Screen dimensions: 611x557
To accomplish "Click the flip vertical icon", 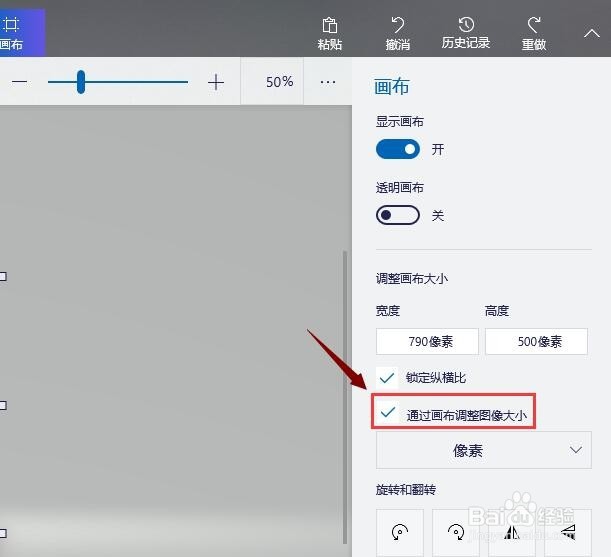I will click(x=568, y=532).
